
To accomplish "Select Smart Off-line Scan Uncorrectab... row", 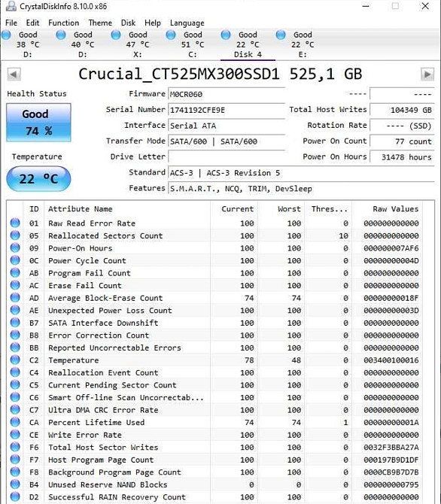I will (x=214, y=397).
